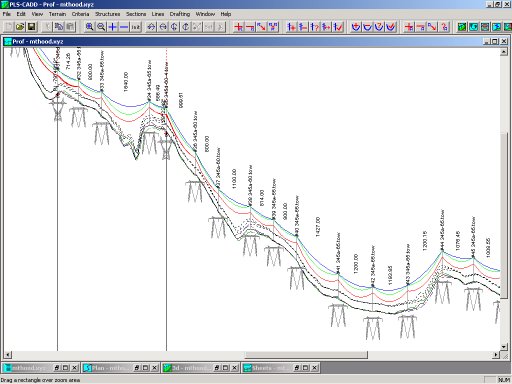The height and width of the screenshot is (384, 512).
Task: Click the first green view icon at toolbar right
Action: (462, 27)
